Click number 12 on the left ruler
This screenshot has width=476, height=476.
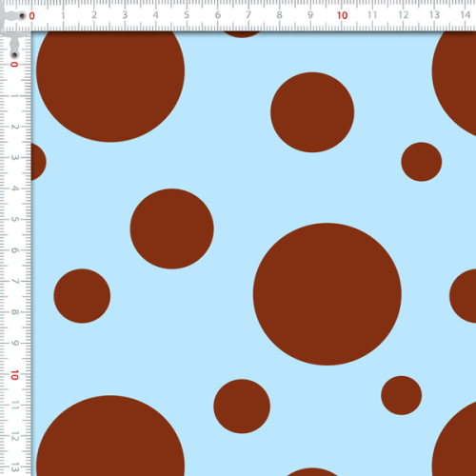click(14, 437)
